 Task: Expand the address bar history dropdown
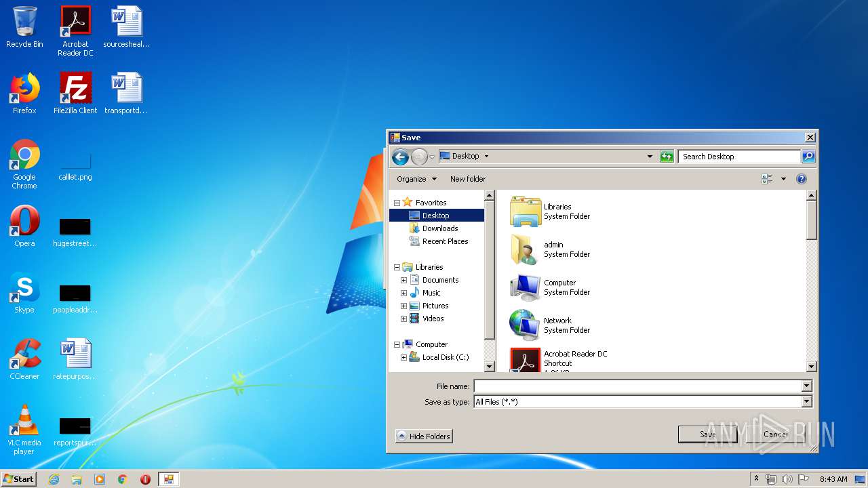[650, 157]
